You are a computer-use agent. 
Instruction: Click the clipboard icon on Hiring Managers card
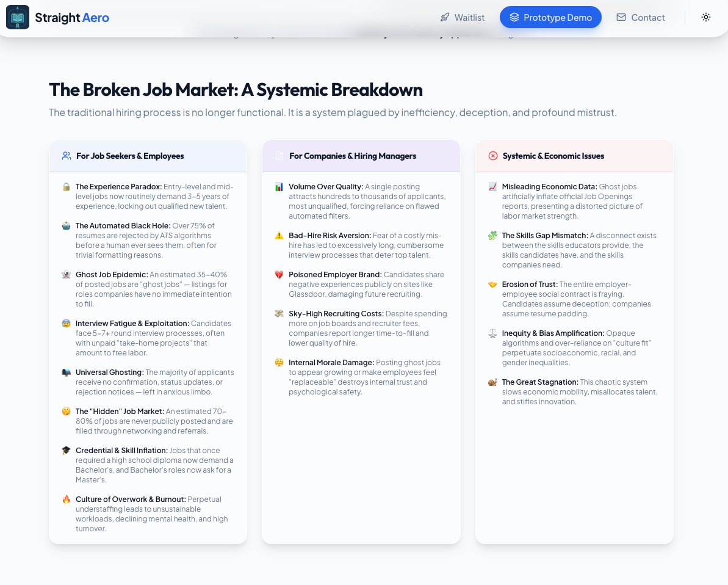tap(279, 156)
